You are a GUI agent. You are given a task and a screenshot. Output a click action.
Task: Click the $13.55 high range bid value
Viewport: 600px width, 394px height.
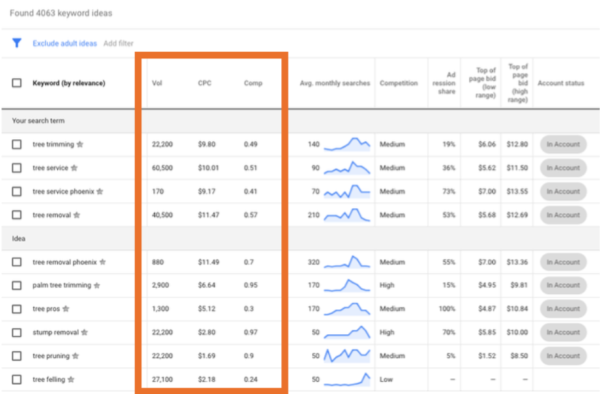[517, 191]
